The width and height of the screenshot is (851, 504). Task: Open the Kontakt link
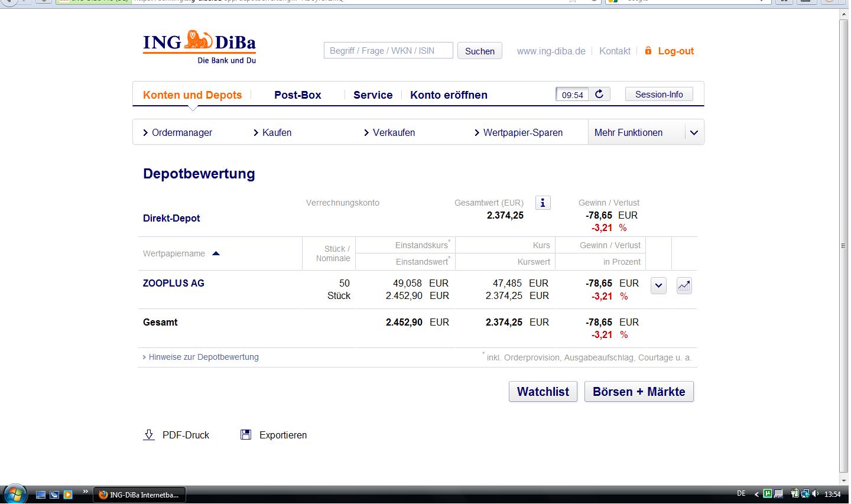(615, 51)
